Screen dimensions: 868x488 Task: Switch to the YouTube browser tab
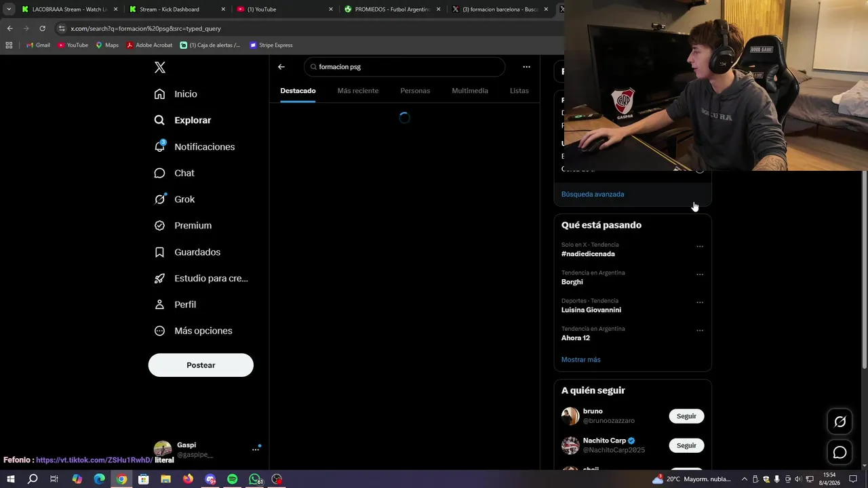(x=285, y=9)
